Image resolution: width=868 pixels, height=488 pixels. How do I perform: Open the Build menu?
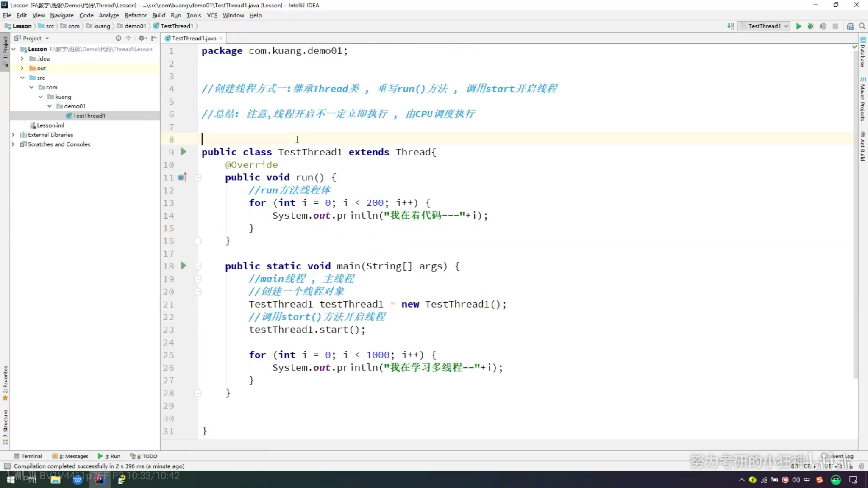click(x=159, y=15)
